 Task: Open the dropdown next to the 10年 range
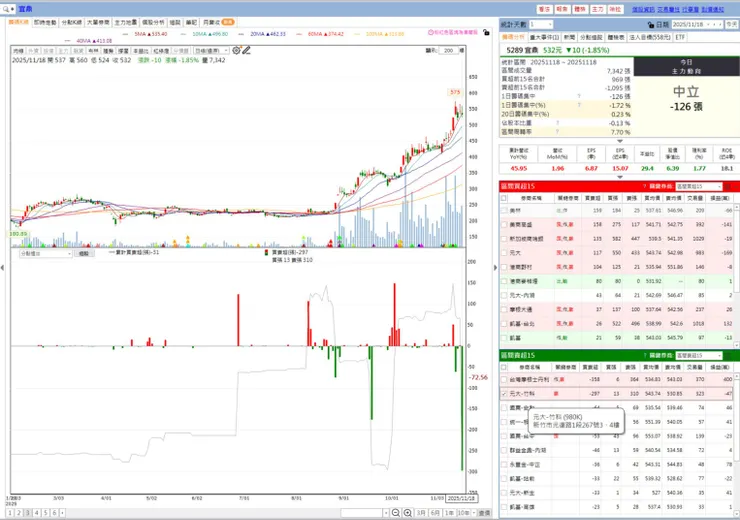[474, 513]
